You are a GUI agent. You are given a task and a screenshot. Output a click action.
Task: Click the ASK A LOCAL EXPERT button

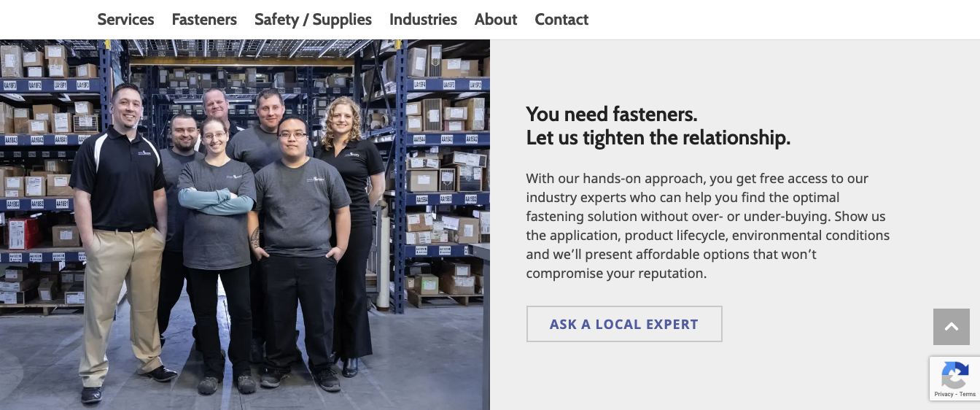(624, 324)
